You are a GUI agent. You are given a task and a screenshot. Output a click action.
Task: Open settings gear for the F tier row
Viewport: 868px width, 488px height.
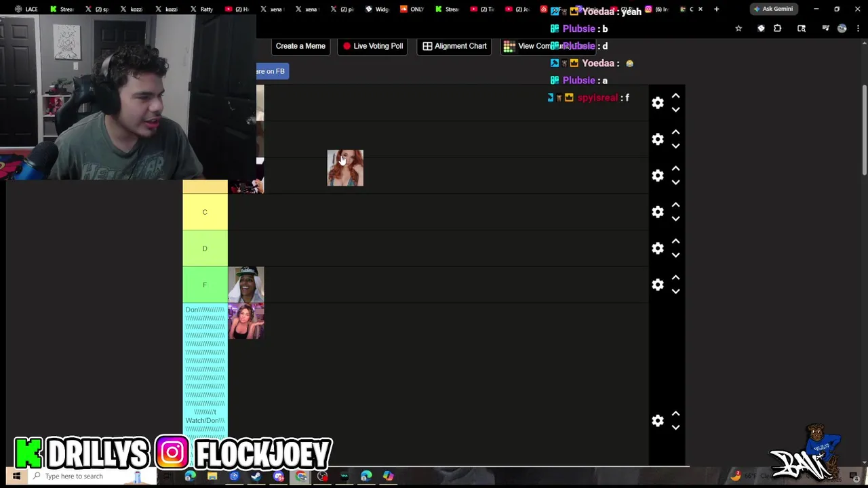(658, 285)
